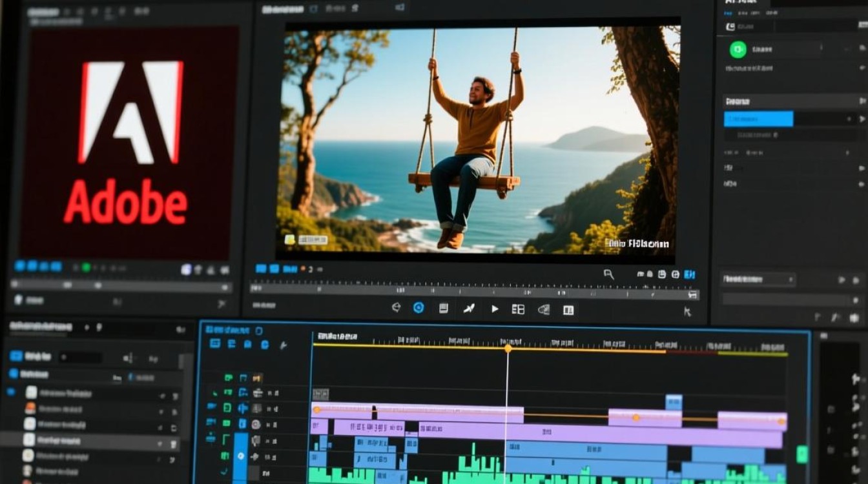Image resolution: width=868 pixels, height=484 pixels.
Task: Click the magnifier zoom icon under the program preview
Action: click(x=608, y=274)
